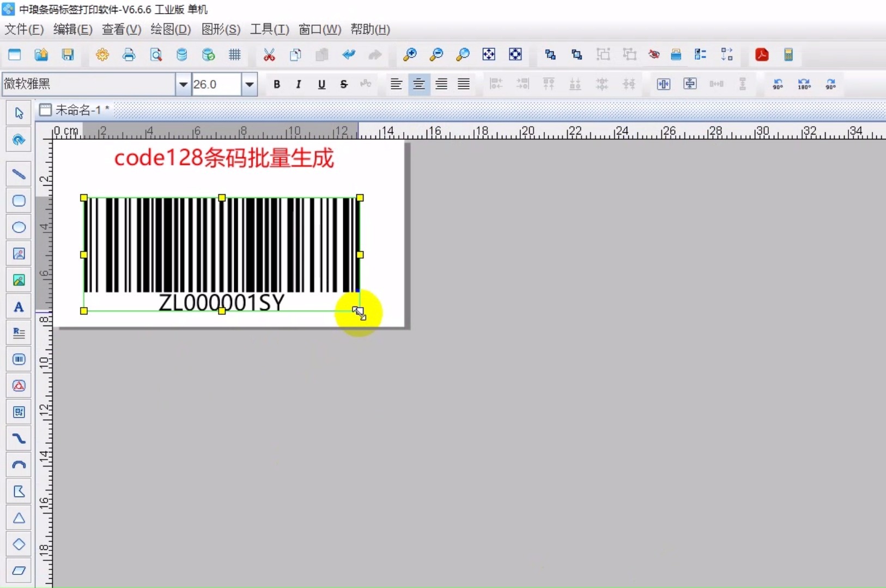Click the barcode text ZL000001SY

tap(221, 302)
